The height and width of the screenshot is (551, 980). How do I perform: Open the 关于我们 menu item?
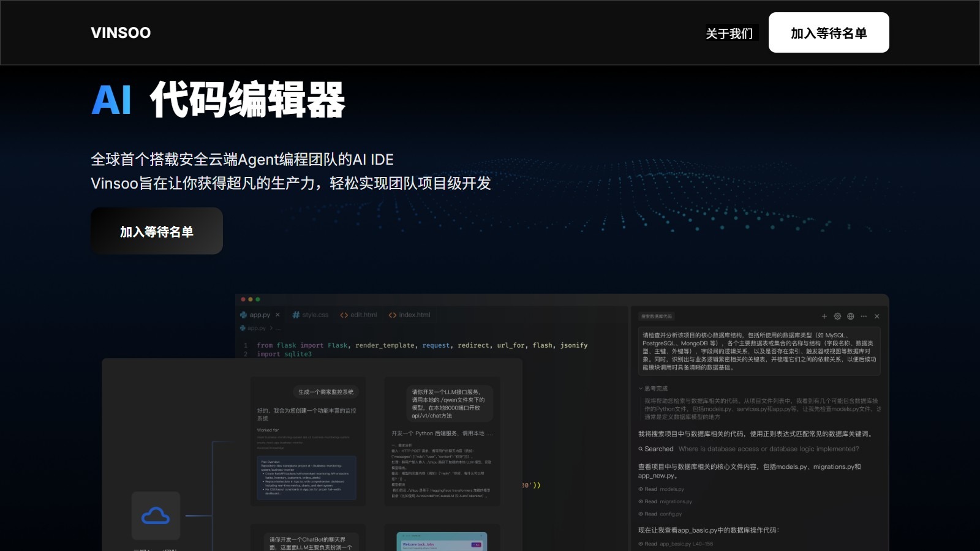(x=729, y=32)
